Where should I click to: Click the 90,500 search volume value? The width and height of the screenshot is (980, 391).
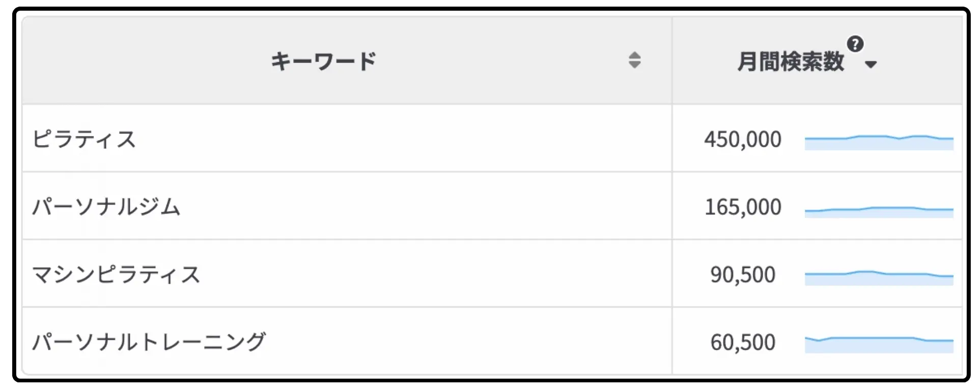click(743, 275)
